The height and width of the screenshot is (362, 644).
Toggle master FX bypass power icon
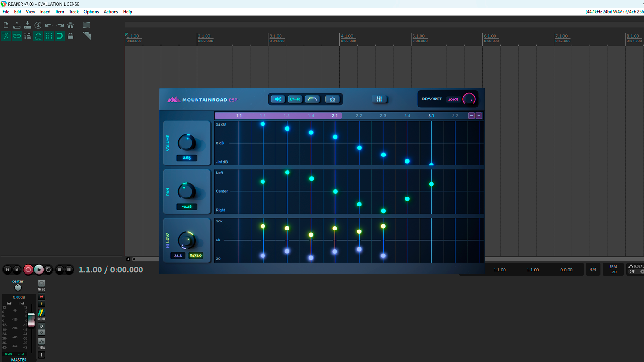click(x=41, y=332)
